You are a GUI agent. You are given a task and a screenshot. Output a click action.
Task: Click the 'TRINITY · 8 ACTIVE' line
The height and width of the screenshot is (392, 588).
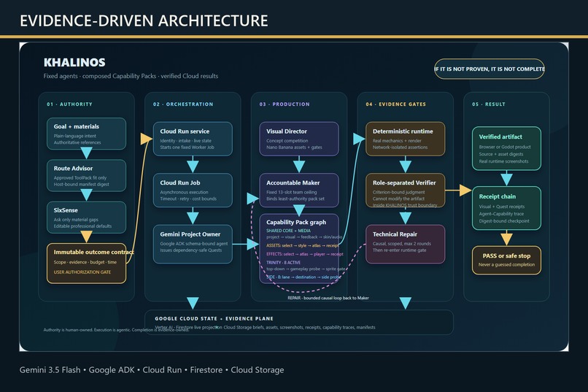coord(283,263)
